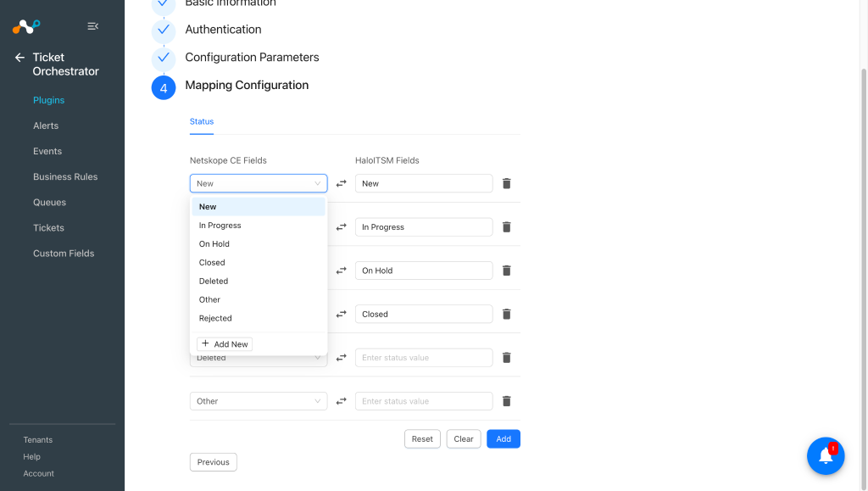This screenshot has width=868, height=491.
Task: Open Business Rules in the sidebar
Action: pyautogui.click(x=65, y=176)
